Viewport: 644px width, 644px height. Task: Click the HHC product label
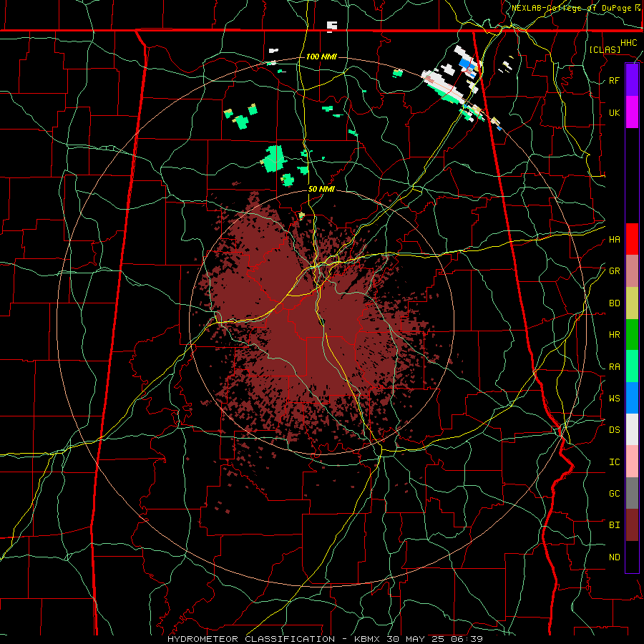(x=629, y=43)
